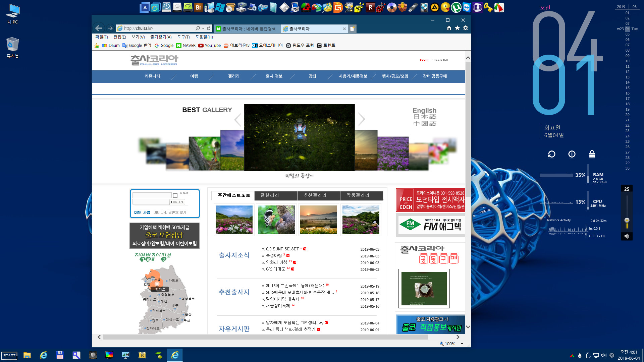Open the 도움말(H) menu
Screen dimensions: 644x362
click(x=204, y=37)
